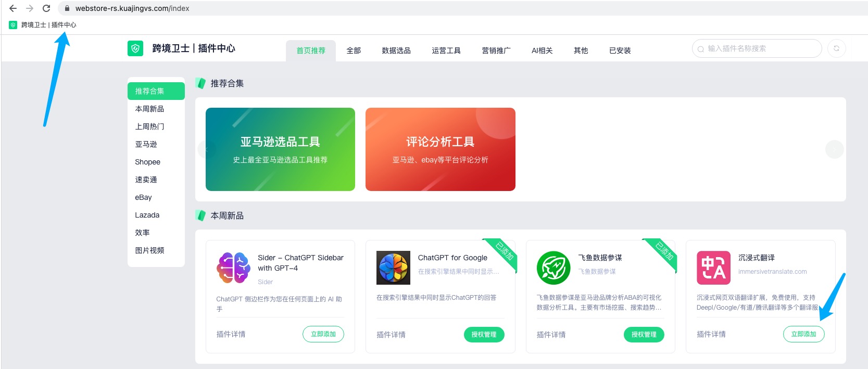Click 立即添加 on Sider ChatGPT Sidebar card

[x=323, y=334]
